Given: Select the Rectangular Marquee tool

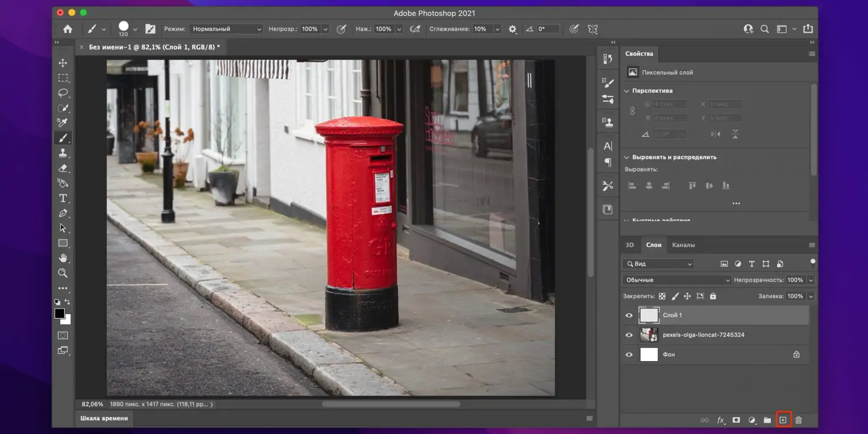Looking at the screenshot, I should pyautogui.click(x=63, y=78).
